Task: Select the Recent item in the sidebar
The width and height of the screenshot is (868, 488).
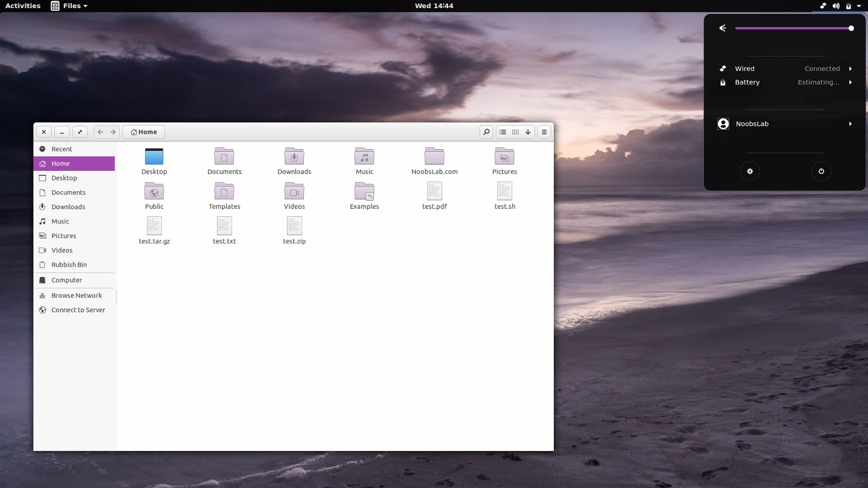Action: (61, 149)
